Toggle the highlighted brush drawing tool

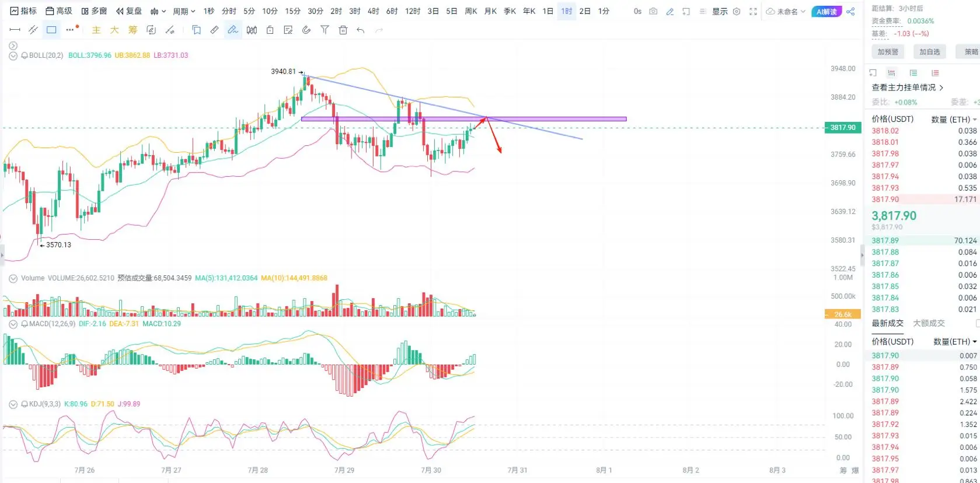point(233,30)
